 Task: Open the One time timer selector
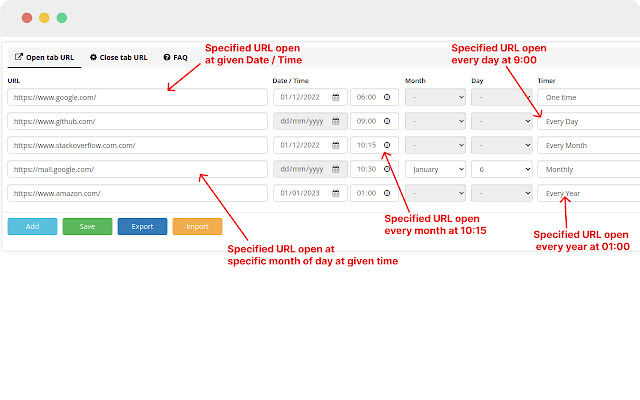[x=589, y=97]
